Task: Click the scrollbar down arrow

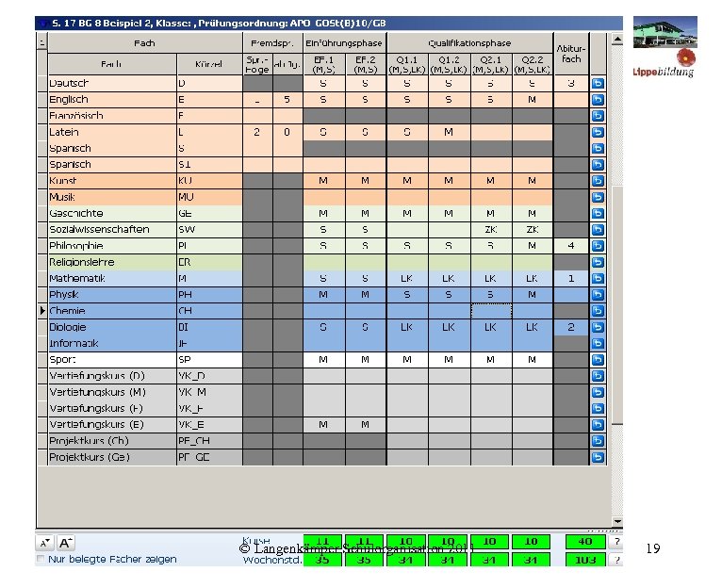Action: [617, 521]
